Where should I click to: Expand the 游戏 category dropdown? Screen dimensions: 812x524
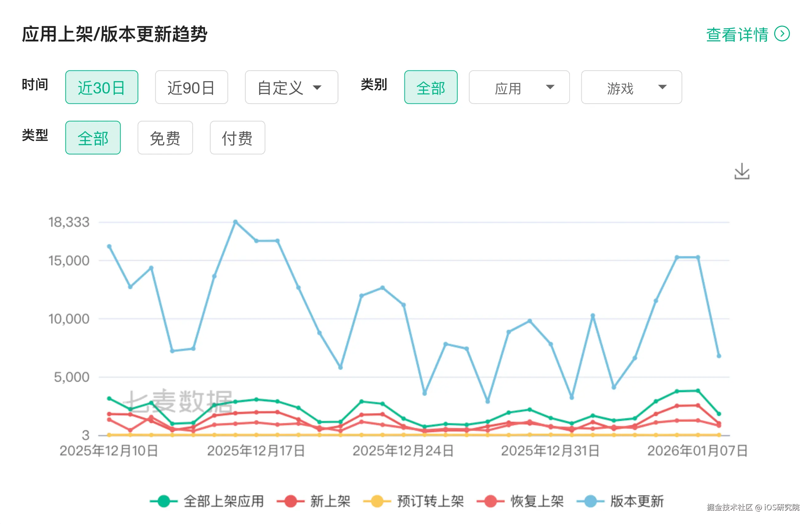[x=631, y=88]
